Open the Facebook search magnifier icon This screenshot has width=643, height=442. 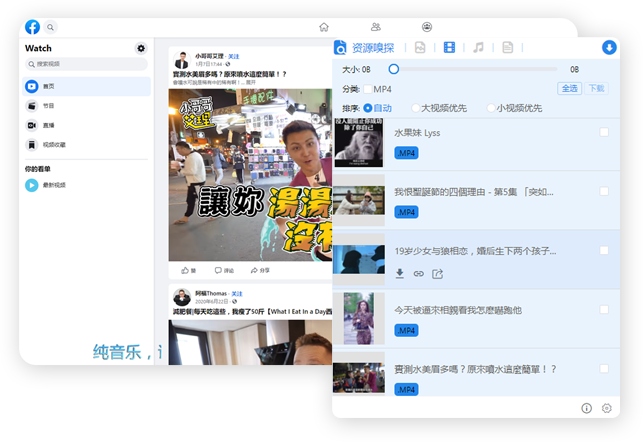(50, 27)
